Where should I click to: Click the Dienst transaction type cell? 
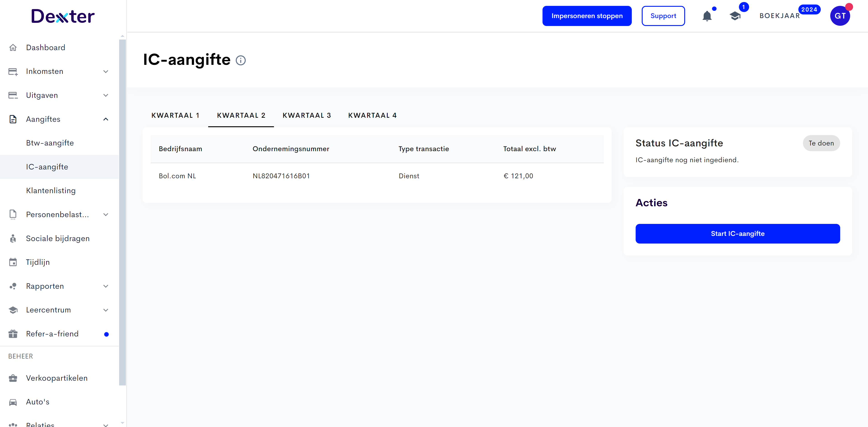[x=409, y=176]
